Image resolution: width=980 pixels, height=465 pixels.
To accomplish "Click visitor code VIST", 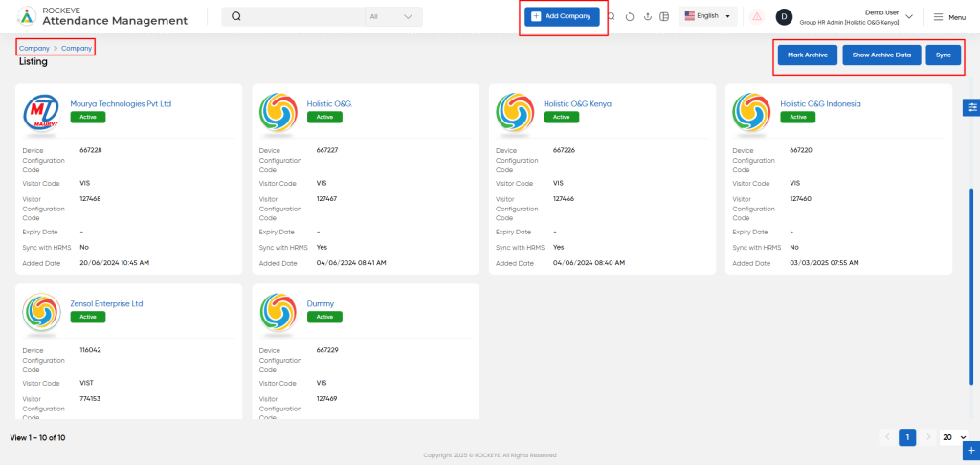I will coord(87,383).
